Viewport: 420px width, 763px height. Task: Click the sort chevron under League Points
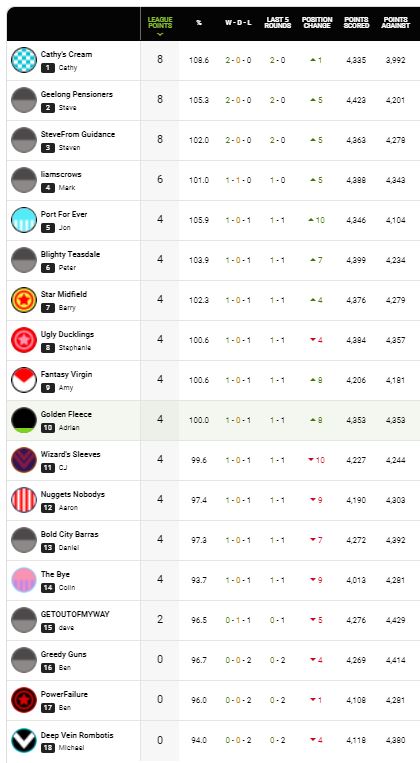click(160, 34)
